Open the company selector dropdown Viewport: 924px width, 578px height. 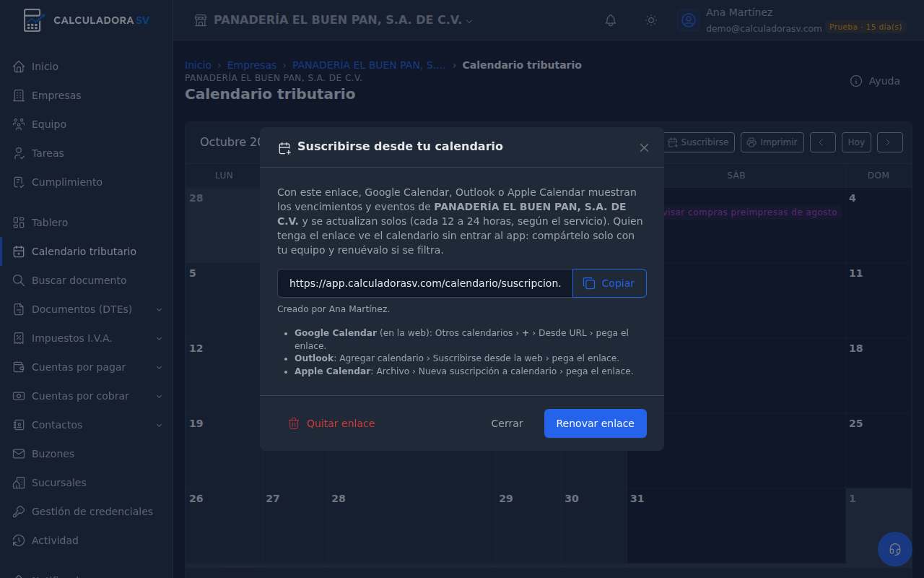pos(334,20)
